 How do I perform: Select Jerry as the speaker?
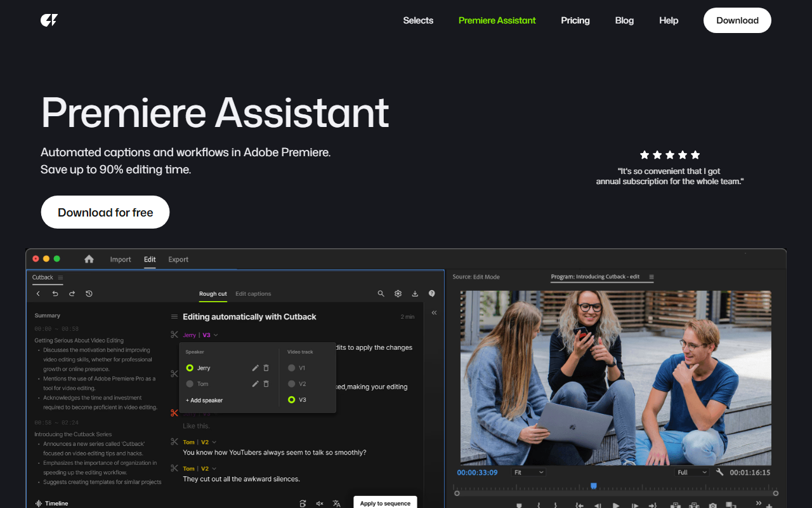click(190, 368)
